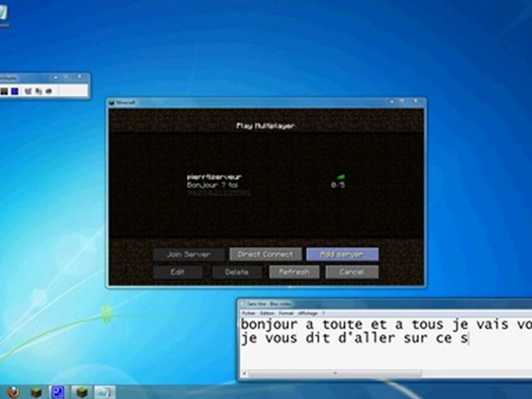
Task: Click the last icon in the CamStudio toolbar
Action: [49, 91]
